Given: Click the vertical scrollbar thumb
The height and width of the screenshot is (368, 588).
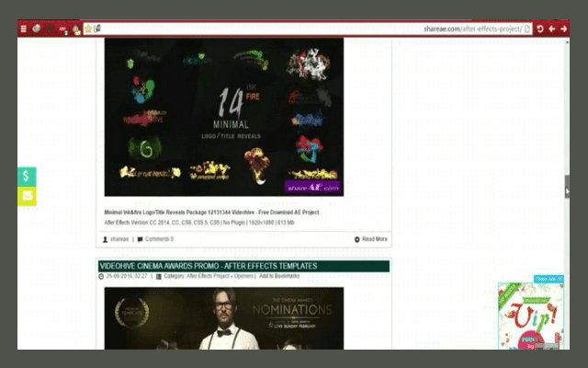Looking at the screenshot, I should click(567, 186).
